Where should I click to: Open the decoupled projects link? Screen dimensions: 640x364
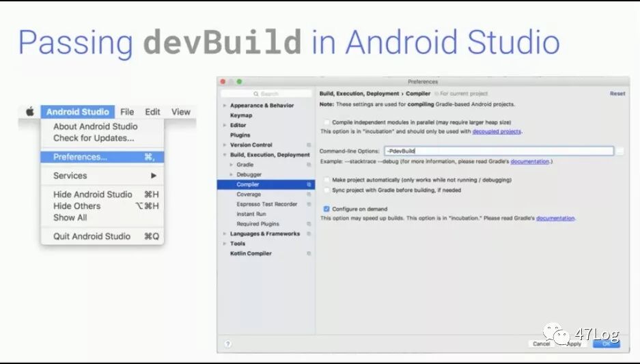(497, 131)
